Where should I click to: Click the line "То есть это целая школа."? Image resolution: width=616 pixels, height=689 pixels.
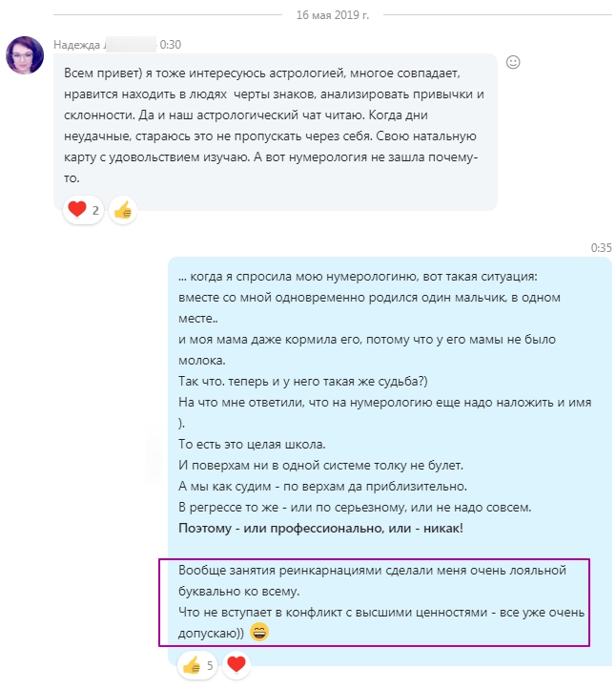[x=251, y=444]
